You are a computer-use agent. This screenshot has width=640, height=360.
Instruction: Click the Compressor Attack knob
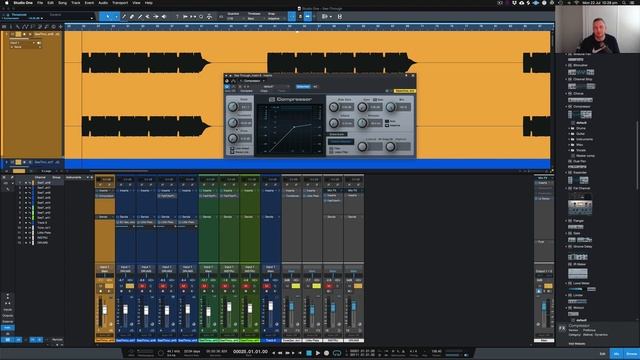click(334, 122)
